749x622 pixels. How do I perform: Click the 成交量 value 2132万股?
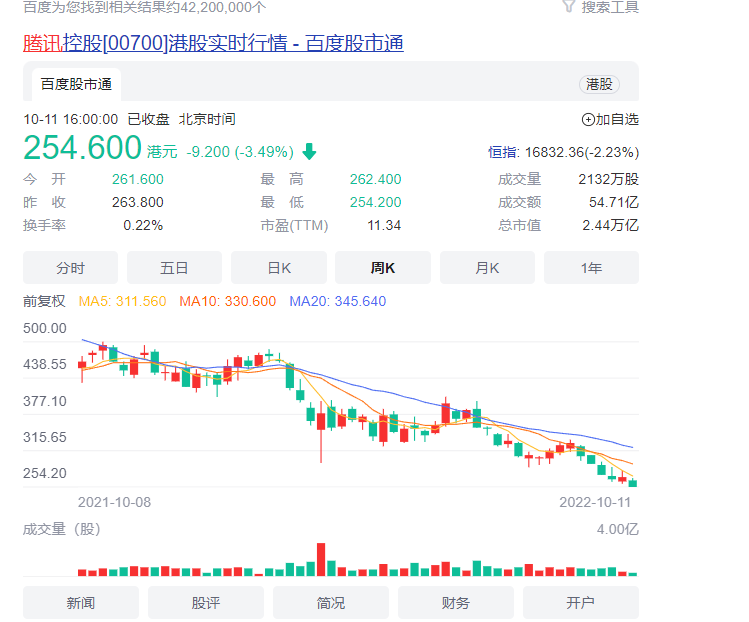[x=609, y=179]
